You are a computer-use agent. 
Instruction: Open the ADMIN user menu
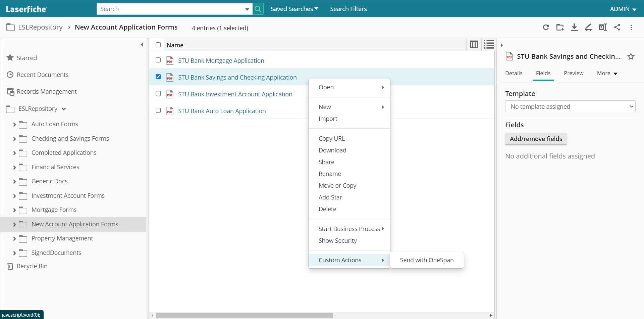pos(623,9)
